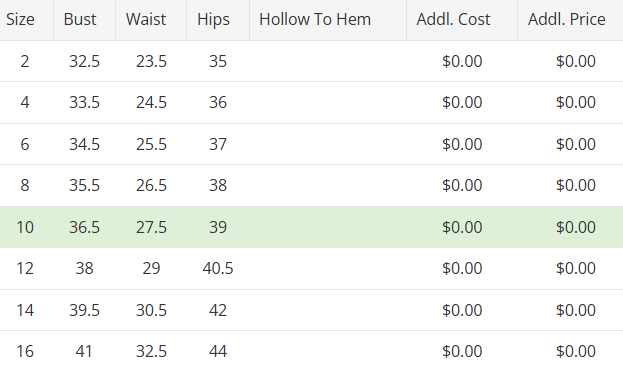Click bust value 39.5 in size 14 row
Viewport: 623px width, 367px height.
click(84, 310)
